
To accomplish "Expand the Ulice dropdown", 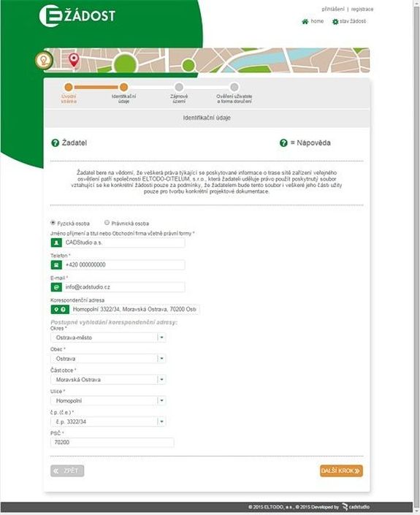I will [161, 401].
